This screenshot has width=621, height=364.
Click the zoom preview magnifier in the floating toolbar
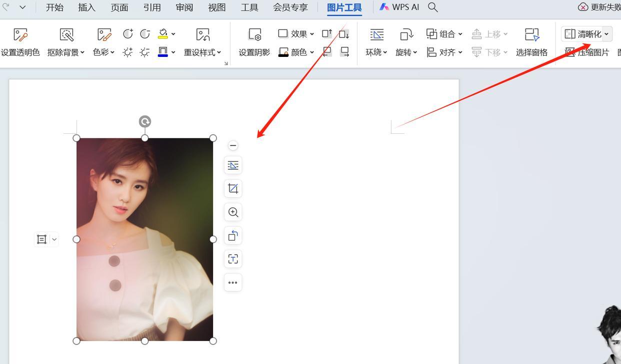tap(233, 212)
